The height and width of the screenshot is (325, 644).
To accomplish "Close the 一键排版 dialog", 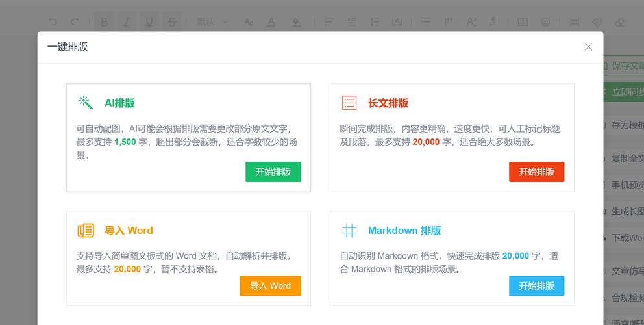I will coord(588,47).
